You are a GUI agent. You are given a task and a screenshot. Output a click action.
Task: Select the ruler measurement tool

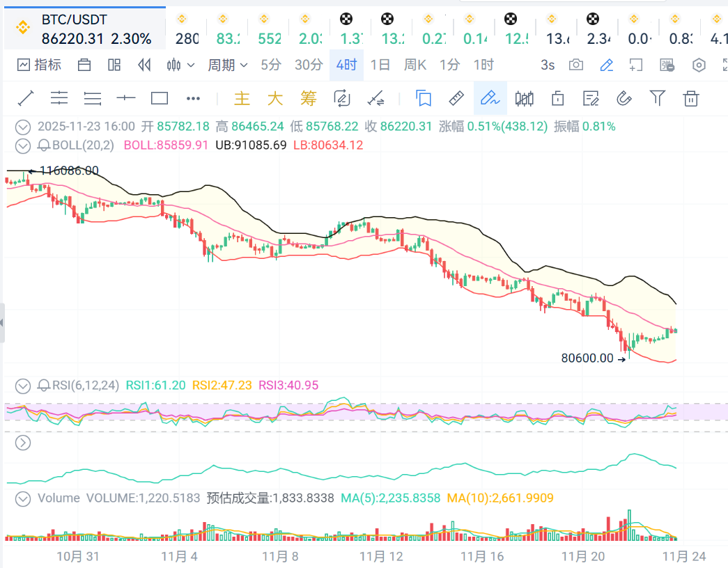pyautogui.click(x=456, y=98)
